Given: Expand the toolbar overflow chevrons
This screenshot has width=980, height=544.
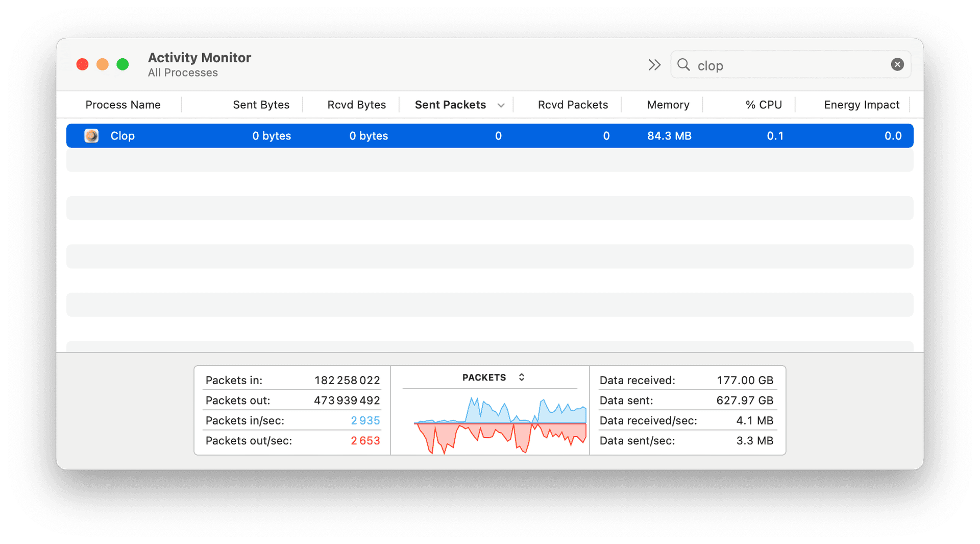Looking at the screenshot, I should [654, 65].
